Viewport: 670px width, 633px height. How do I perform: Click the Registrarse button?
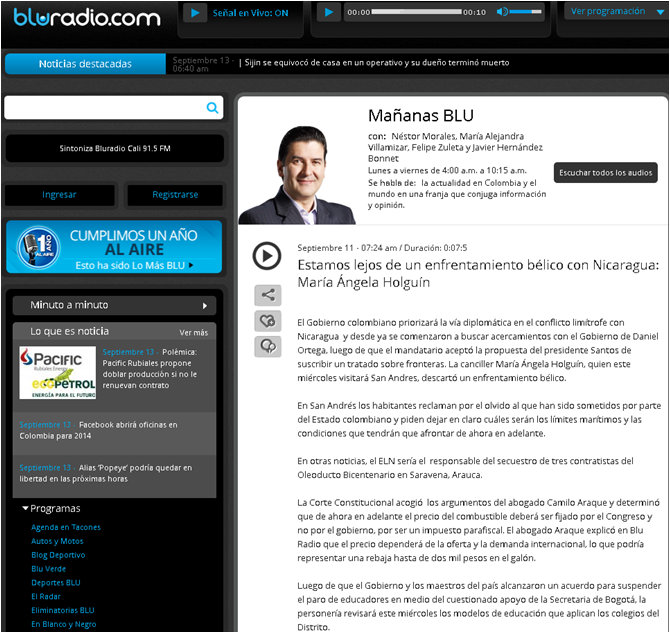[x=175, y=195]
